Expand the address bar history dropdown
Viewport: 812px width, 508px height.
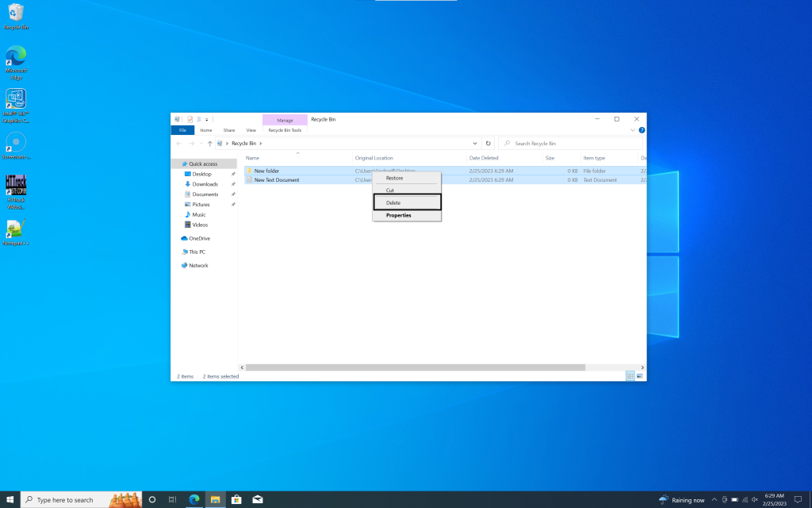(475, 144)
